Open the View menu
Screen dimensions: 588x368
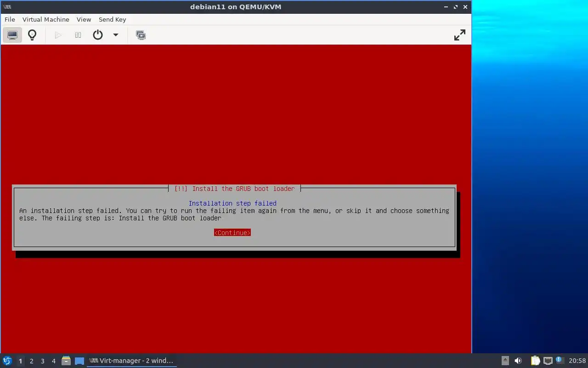pos(84,19)
